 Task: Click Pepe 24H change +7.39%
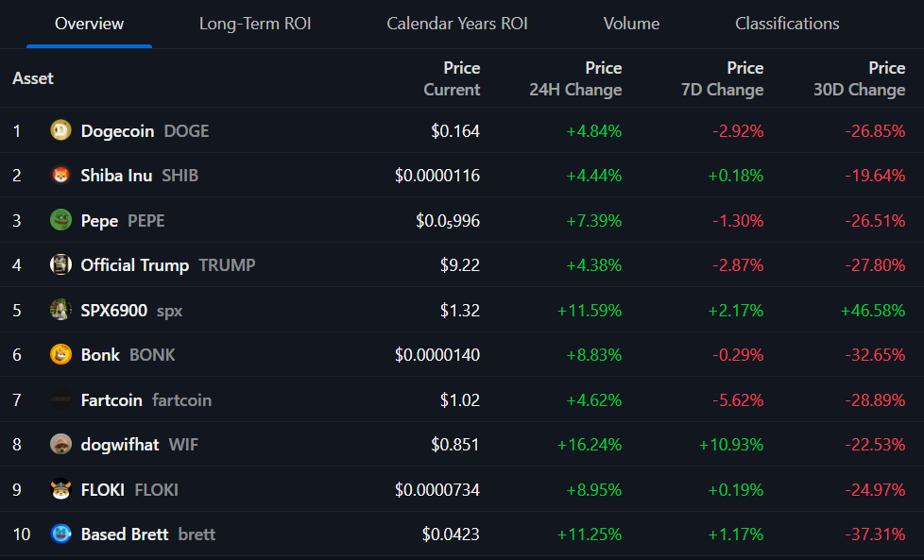(x=593, y=221)
